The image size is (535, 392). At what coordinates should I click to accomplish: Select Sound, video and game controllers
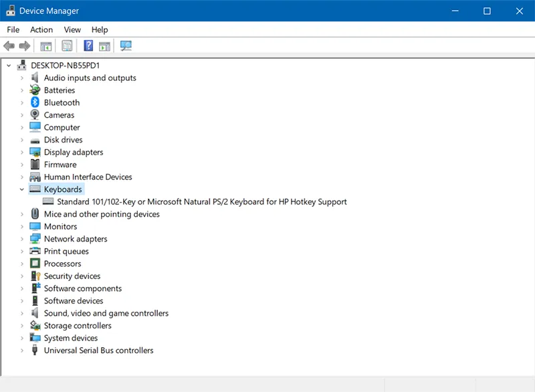pyautogui.click(x=106, y=313)
